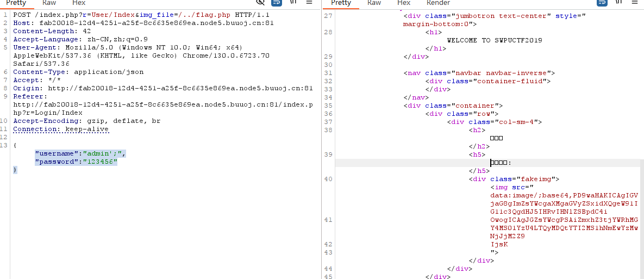The height and width of the screenshot is (279, 644).
Task: Click the Accept-Language header line
Action: coord(80,40)
